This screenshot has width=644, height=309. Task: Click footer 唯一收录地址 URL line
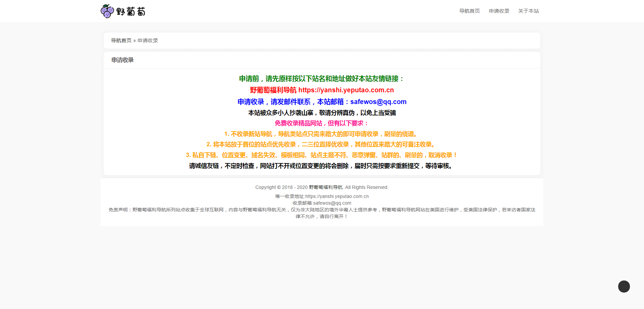pos(322,196)
